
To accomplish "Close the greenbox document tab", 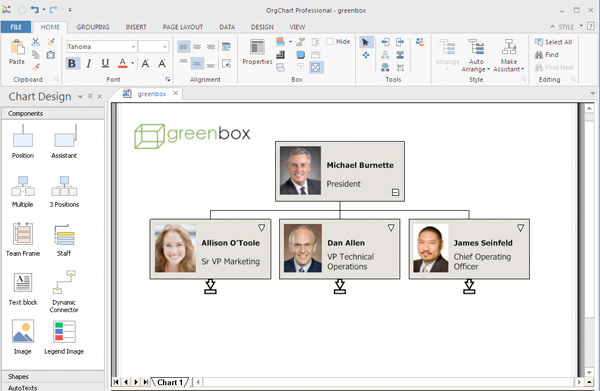I will coord(175,93).
